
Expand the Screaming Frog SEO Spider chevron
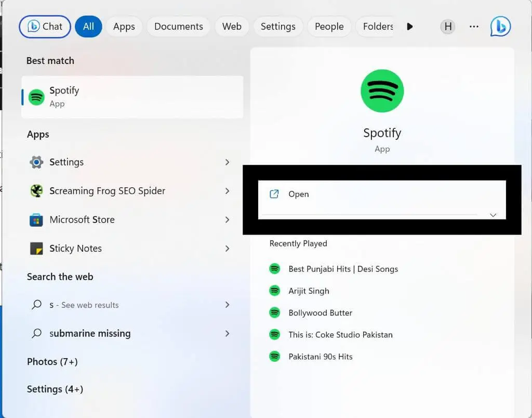pyautogui.click(x=228, y=191)
